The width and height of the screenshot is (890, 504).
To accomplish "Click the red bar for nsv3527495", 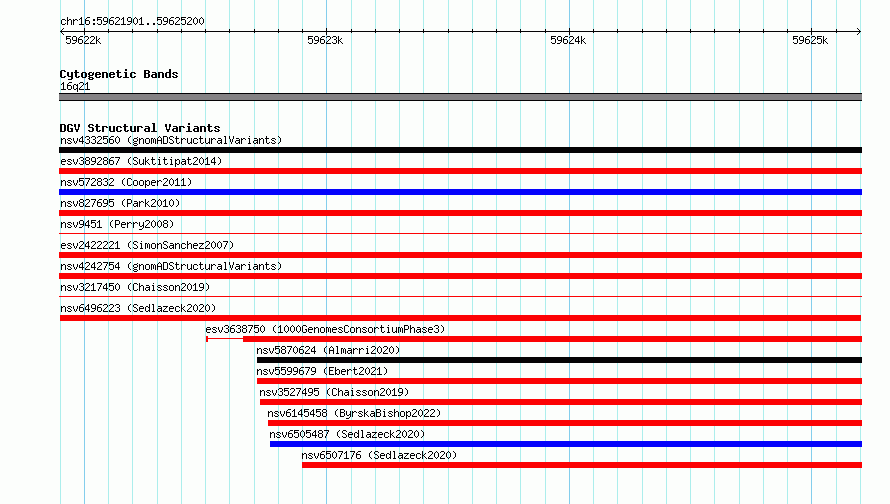I will click(x=561, y=402).
